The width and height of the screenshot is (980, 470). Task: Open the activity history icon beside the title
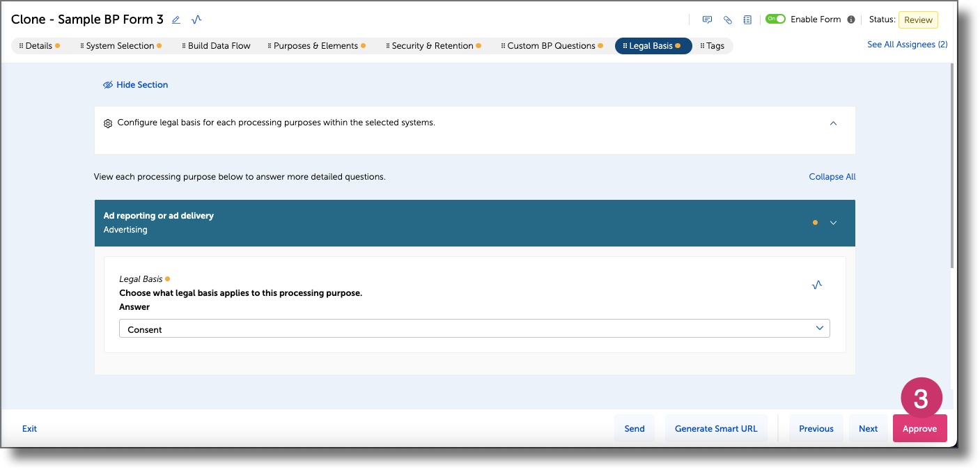tap(196, 19)
